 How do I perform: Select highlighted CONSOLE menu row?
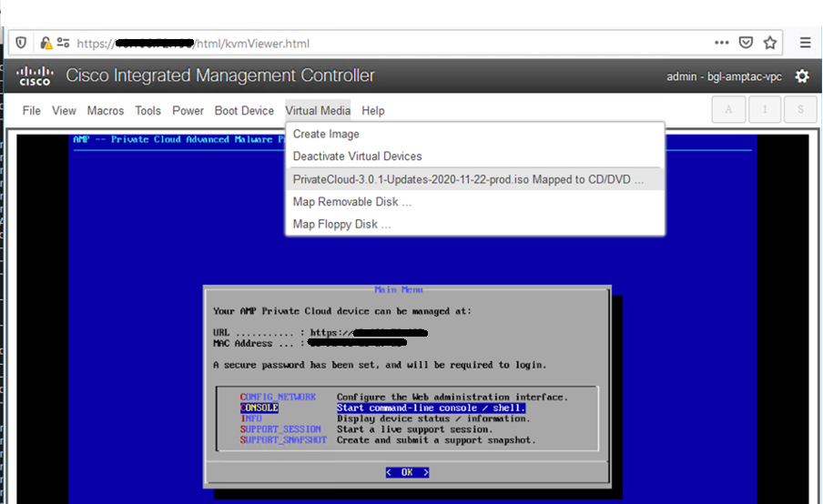pyautogui.click(x=382, y=408)
